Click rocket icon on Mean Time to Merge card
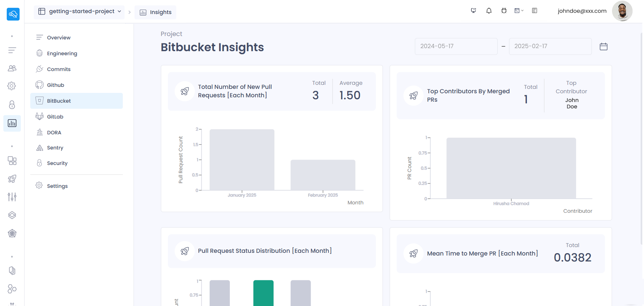 coord(414,253)
